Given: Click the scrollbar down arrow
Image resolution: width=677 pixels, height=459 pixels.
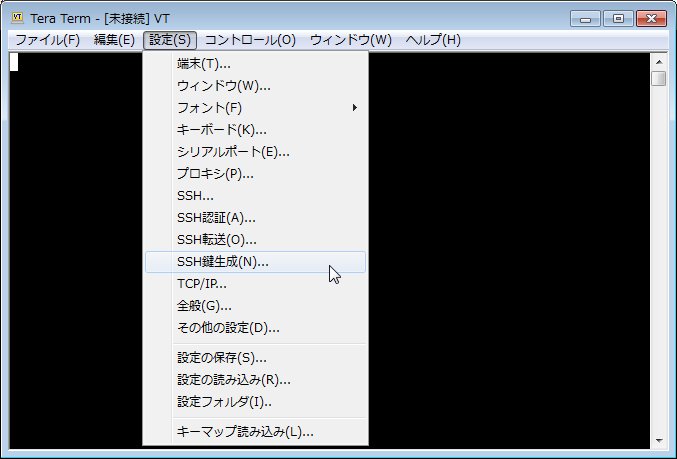Looking at the screenshot, I should [x=659, y=440].
